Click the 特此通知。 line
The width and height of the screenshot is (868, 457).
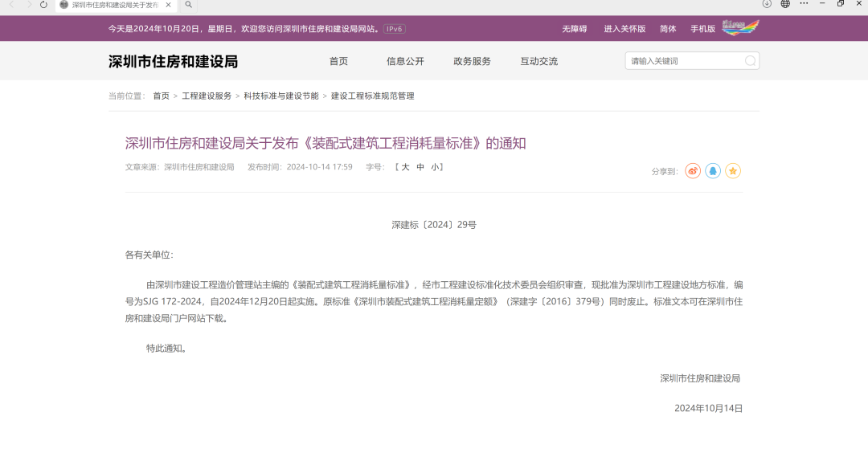coord(168,348)
